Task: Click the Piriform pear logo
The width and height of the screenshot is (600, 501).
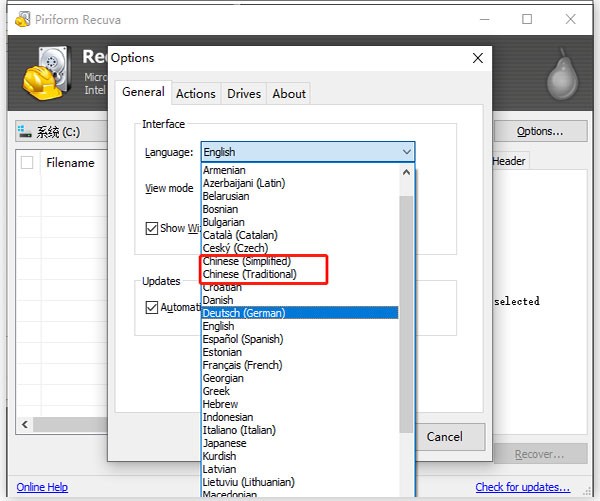Action: coord(562,74)
